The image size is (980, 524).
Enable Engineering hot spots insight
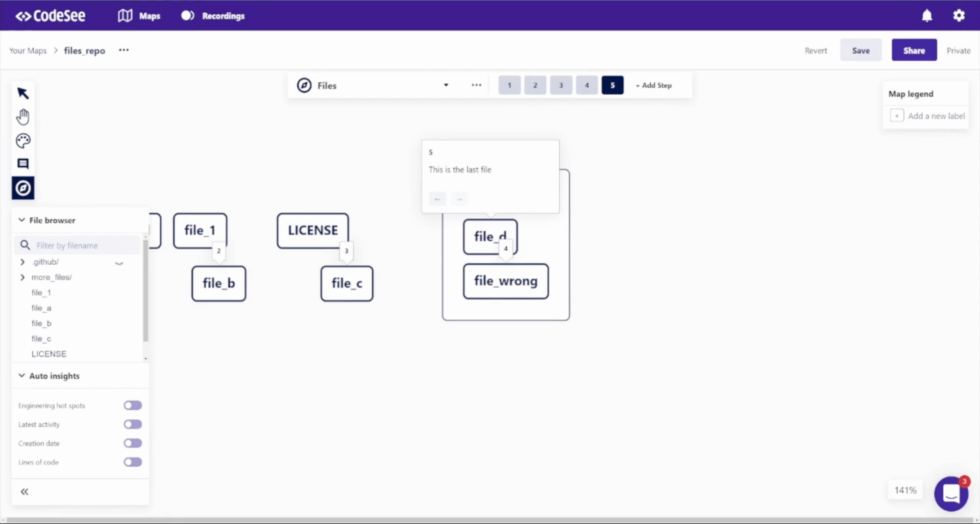pyautogui.click(x=132, y=405)
